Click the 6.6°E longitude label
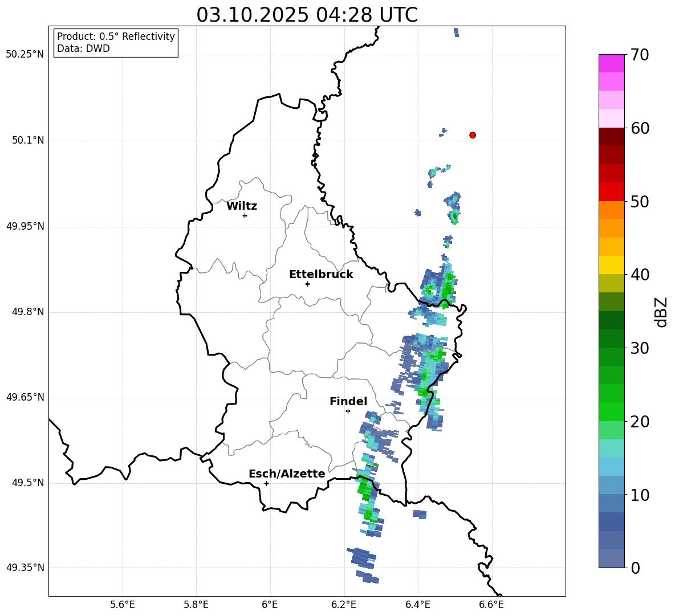 [491, 605]
